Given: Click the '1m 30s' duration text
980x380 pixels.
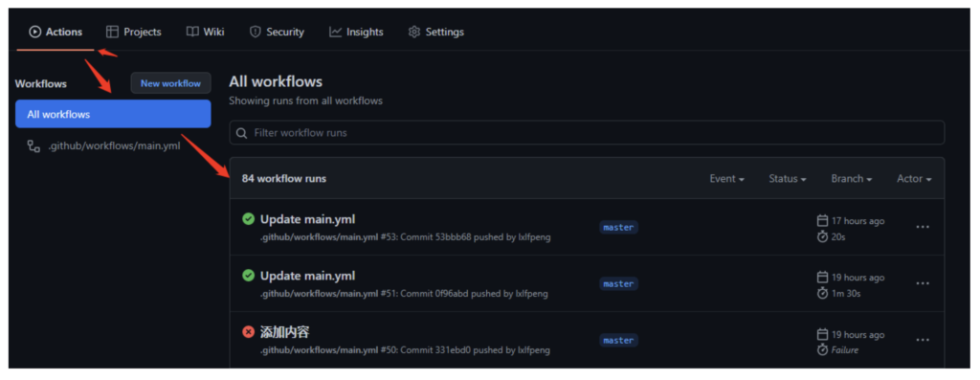Looking at the screenshot, I should (846, 294).
